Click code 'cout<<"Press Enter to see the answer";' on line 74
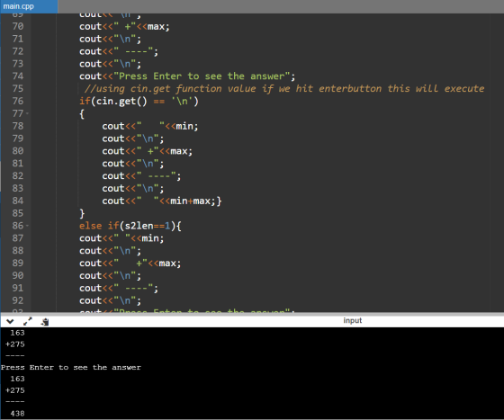This screenshot has width=504, height=420. point(187,76)
